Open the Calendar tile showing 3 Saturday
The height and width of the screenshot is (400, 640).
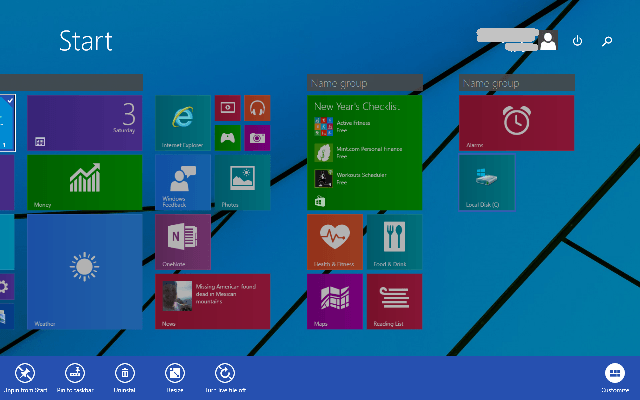pyautogui.click(x=85, y=123)
